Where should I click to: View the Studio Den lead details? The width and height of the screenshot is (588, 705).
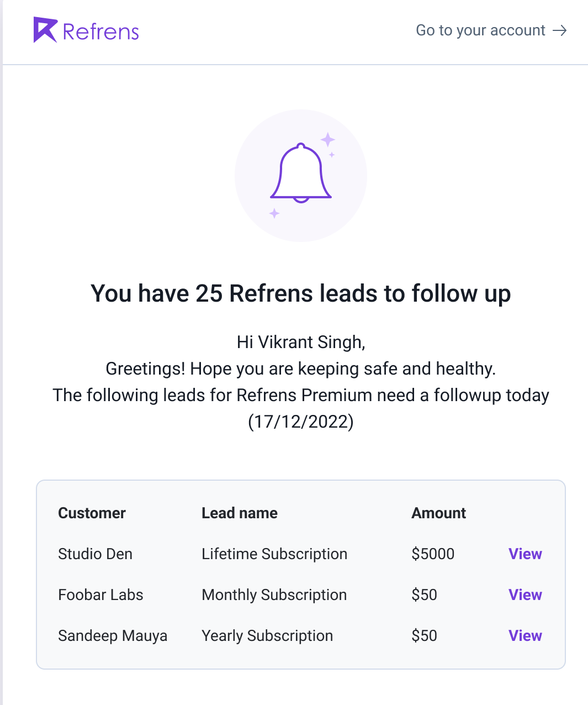[x=525, y=554]
